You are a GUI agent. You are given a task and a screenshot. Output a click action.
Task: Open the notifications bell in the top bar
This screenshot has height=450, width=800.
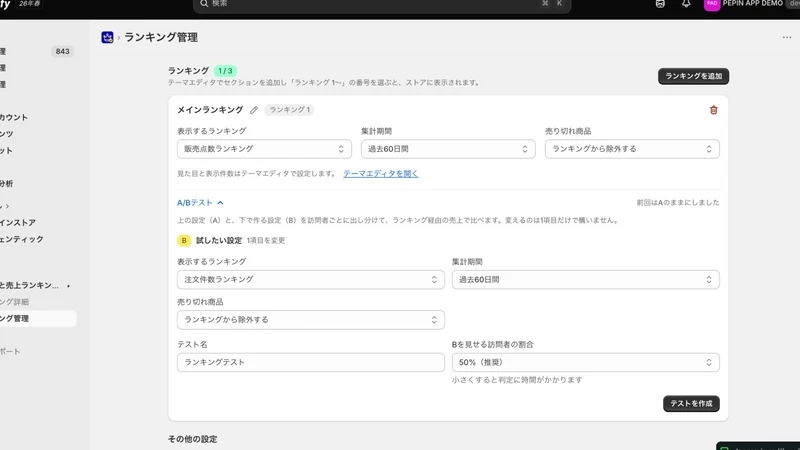pyautogui.click(x=686, y=4)
